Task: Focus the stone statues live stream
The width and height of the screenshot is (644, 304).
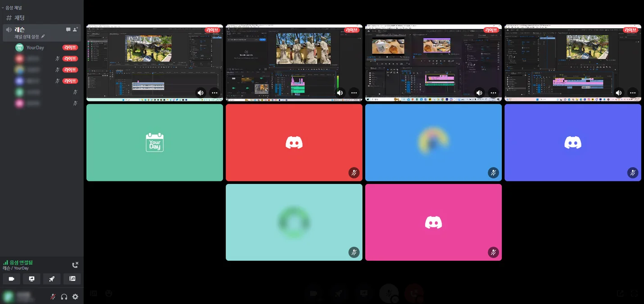Action: tap(294, 63)
